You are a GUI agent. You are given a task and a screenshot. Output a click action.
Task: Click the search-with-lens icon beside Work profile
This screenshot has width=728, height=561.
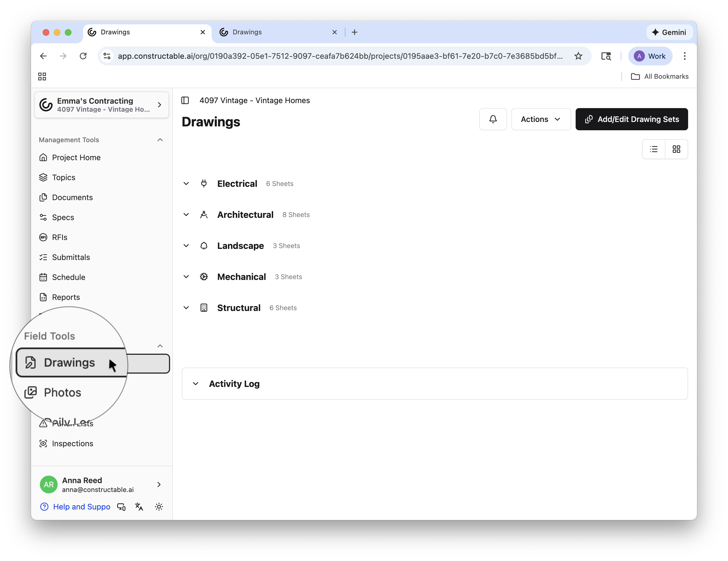click(606, 56)
